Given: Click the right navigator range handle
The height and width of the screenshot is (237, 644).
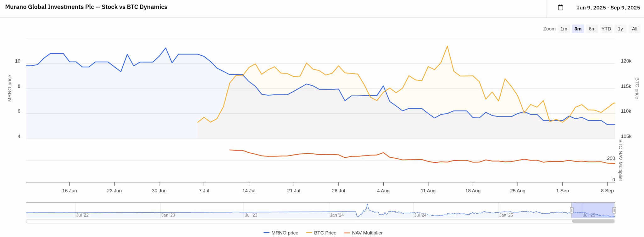Looking at the screenshot, I should [614, 210].
